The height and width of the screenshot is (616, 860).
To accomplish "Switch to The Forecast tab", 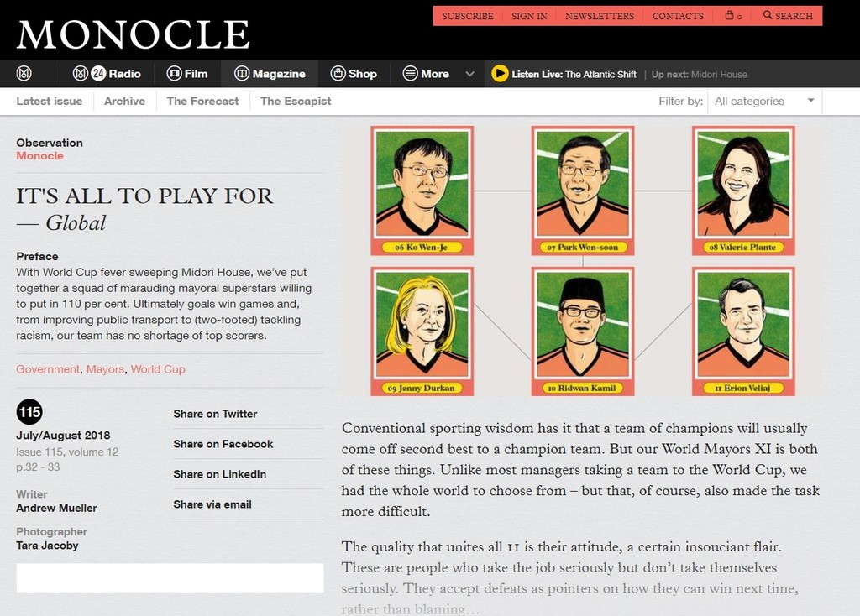I will pos(202,101).
